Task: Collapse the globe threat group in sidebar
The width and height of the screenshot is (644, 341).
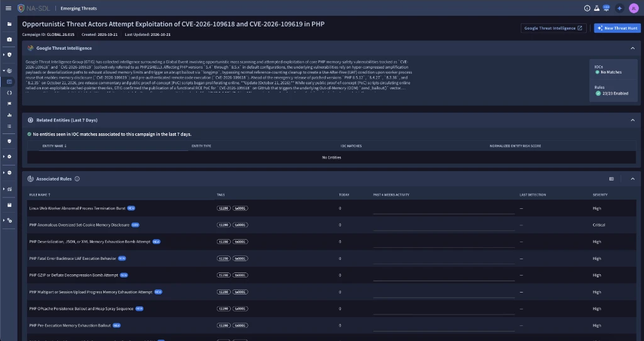Action: click(x=4, y=70)
